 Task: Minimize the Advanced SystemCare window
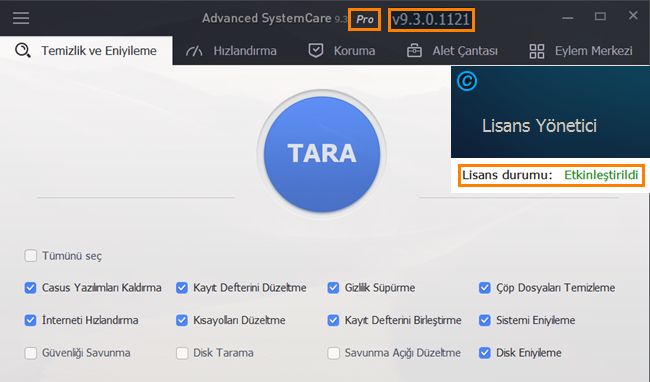[x=568, y=17]
